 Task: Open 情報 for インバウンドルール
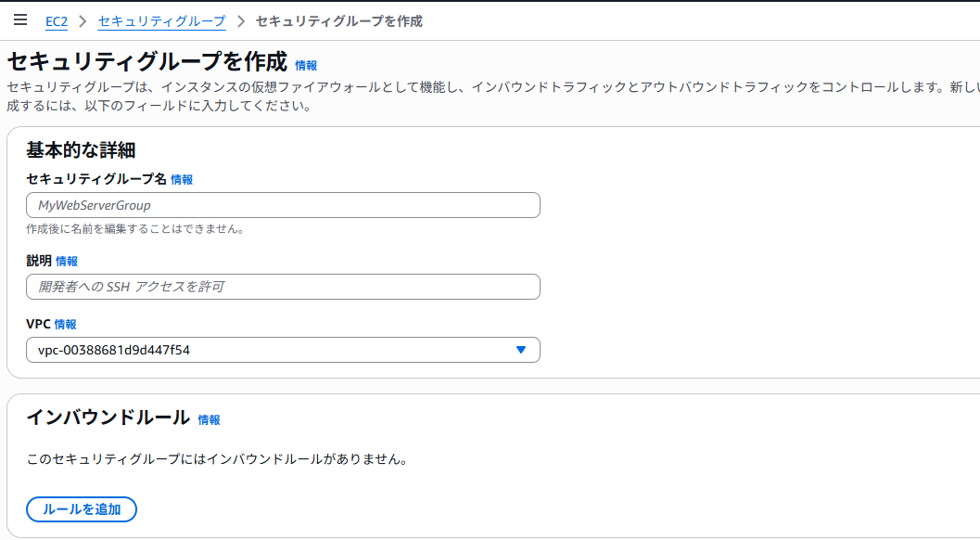pyautogui.click(x=210, y=419)
